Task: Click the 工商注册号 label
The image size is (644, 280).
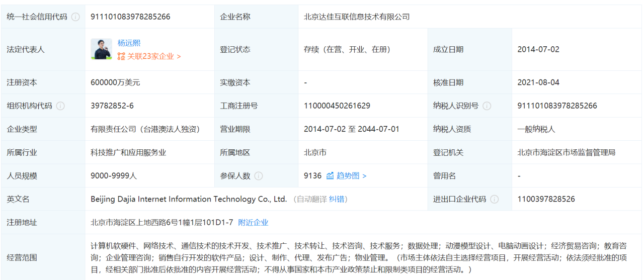Action: click(x=239, y=106)
